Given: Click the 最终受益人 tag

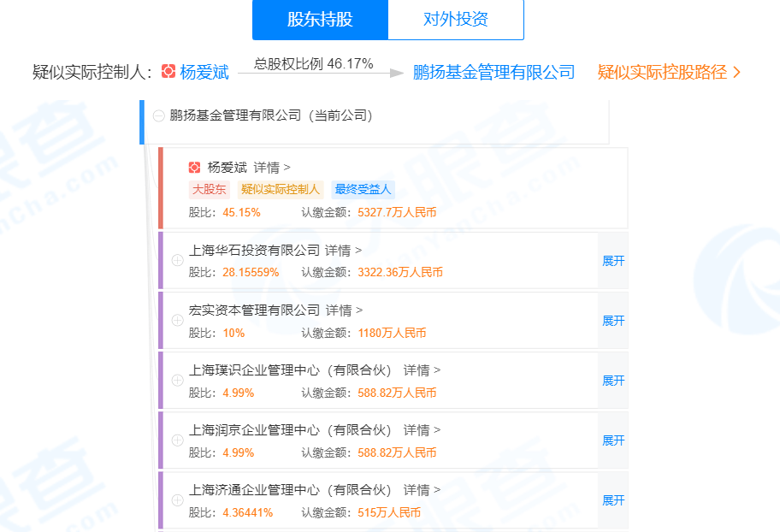Looking at the screenshot, I should pos(363,190).
